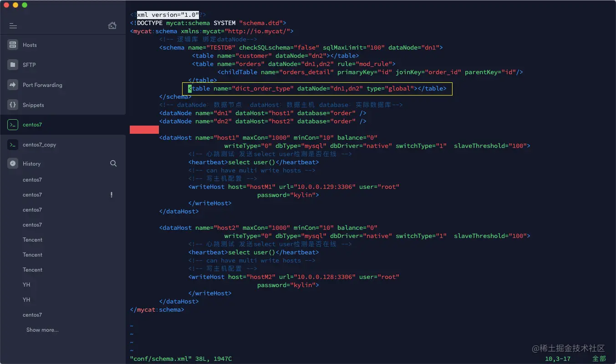
Task: Switch to the centos7 terminal tab
Action: coord(63,125)
